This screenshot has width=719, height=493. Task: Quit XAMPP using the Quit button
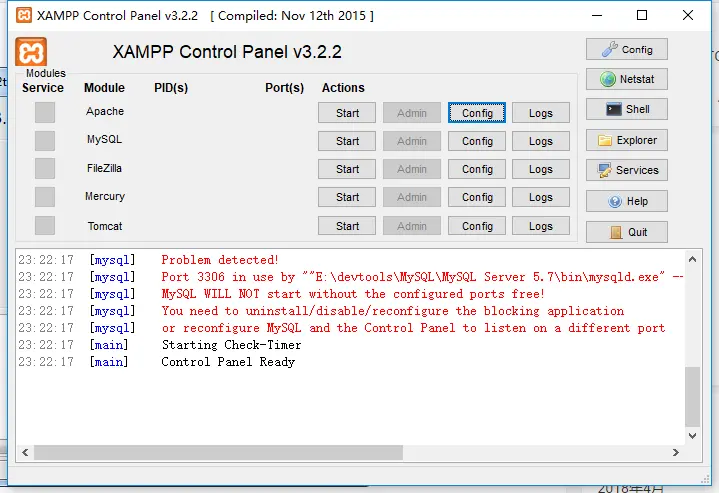pos(626,232)
